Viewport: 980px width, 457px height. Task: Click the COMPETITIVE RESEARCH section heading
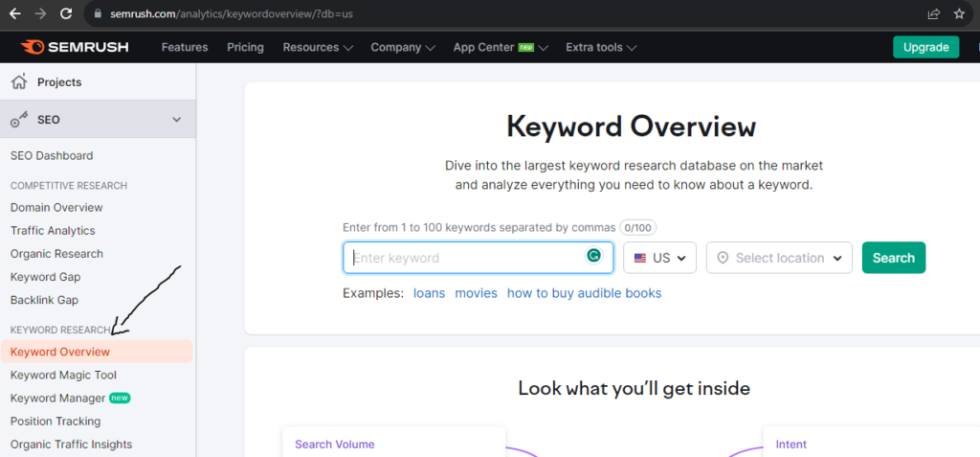[69, 185]
